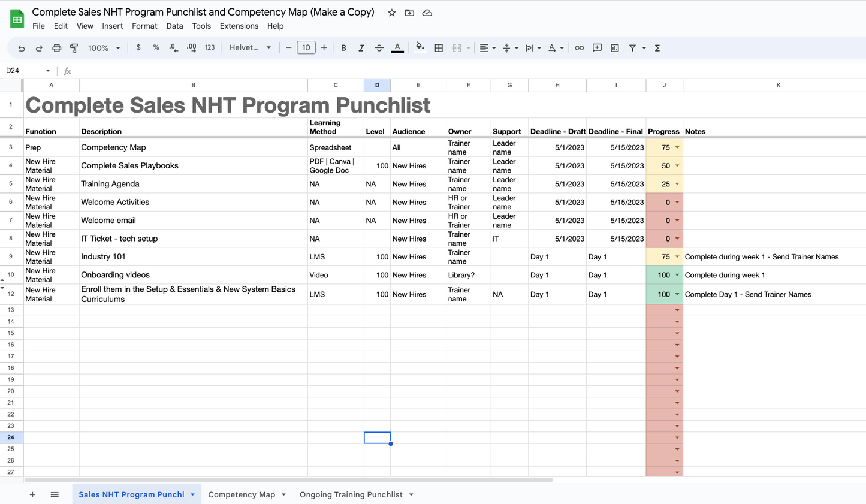Toggle italic formatting
This screenshot has width=866, height=504.
pos(361,48)
